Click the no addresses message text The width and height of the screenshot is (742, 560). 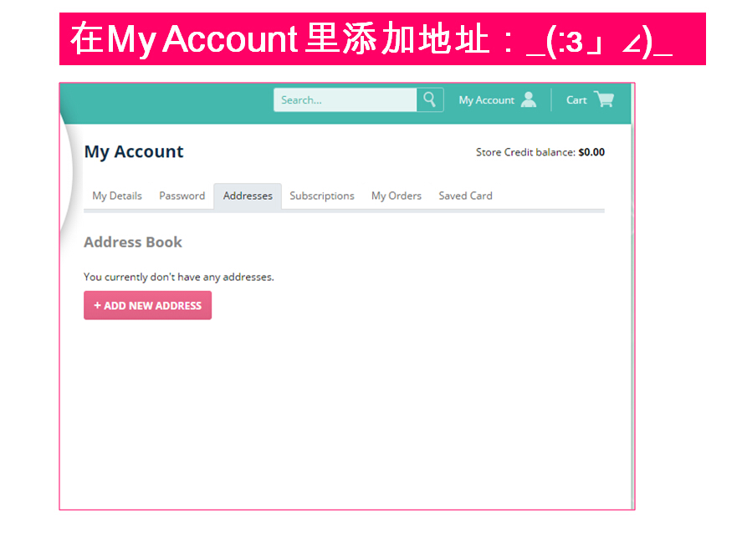tap(179, 277)
